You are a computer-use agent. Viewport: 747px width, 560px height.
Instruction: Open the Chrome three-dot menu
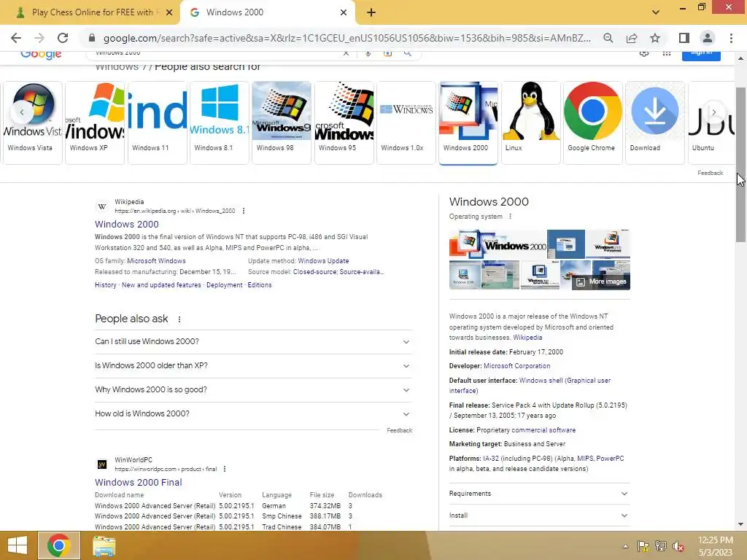click(731, 38)
